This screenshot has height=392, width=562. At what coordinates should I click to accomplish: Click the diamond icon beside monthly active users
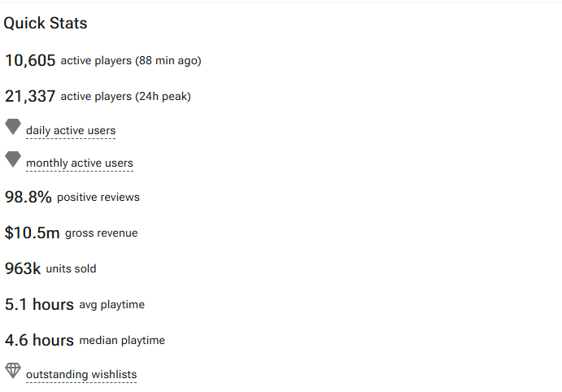pos(13,159)
